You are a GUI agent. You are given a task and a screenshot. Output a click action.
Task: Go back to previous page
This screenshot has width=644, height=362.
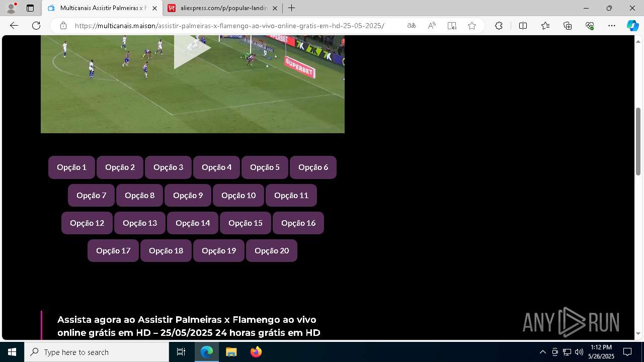(14, 26)
